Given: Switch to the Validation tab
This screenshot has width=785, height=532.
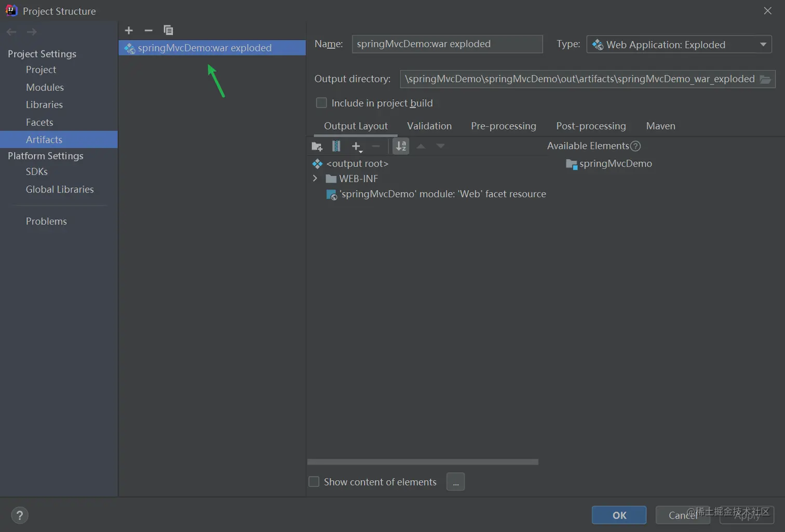Looking at the screenshot, I should coord(429,126).
